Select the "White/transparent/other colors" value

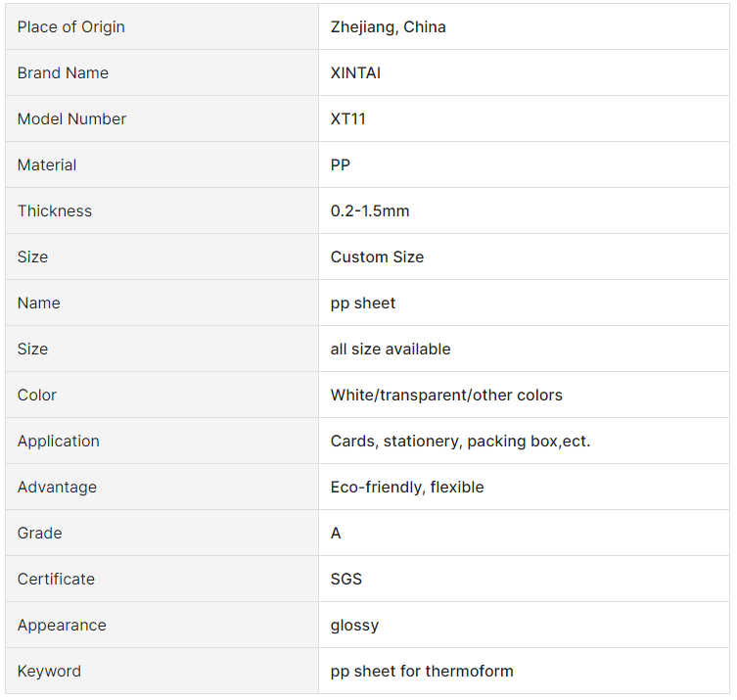click(x=446, y=396)
